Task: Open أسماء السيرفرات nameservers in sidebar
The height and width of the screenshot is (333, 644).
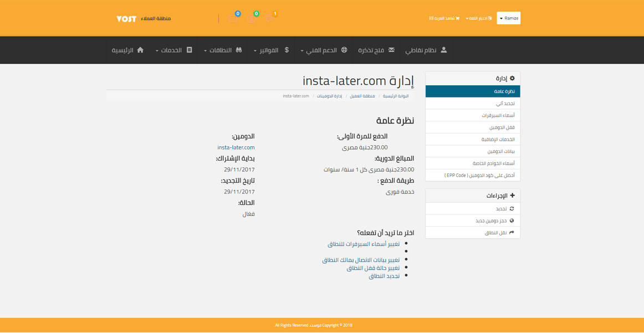Action: tap(473, 115)
